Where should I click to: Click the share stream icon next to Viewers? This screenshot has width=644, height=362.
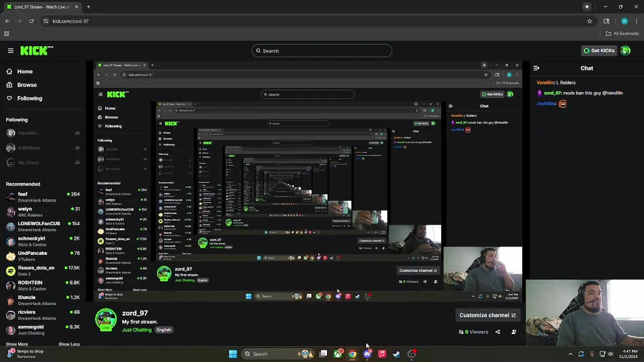(498, 332)
